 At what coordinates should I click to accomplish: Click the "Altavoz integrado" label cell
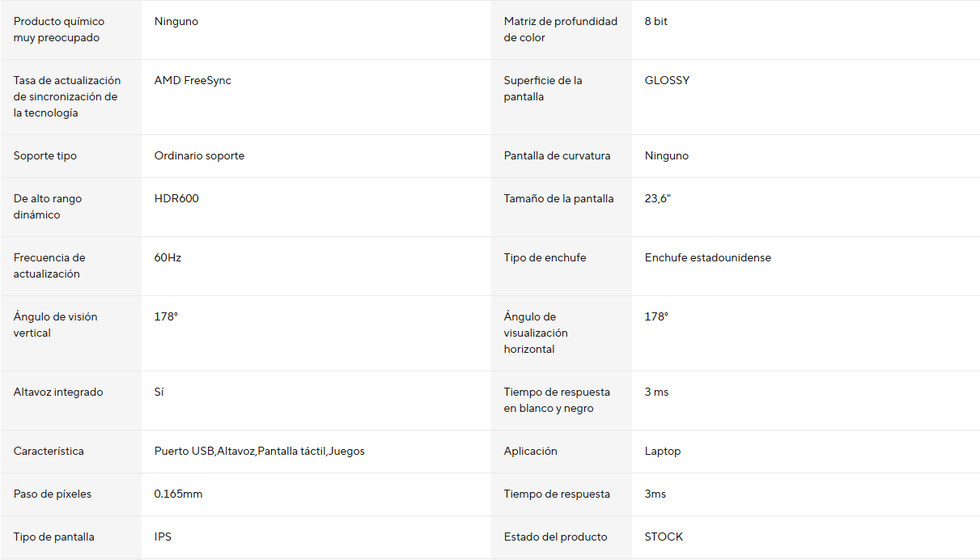58,392
